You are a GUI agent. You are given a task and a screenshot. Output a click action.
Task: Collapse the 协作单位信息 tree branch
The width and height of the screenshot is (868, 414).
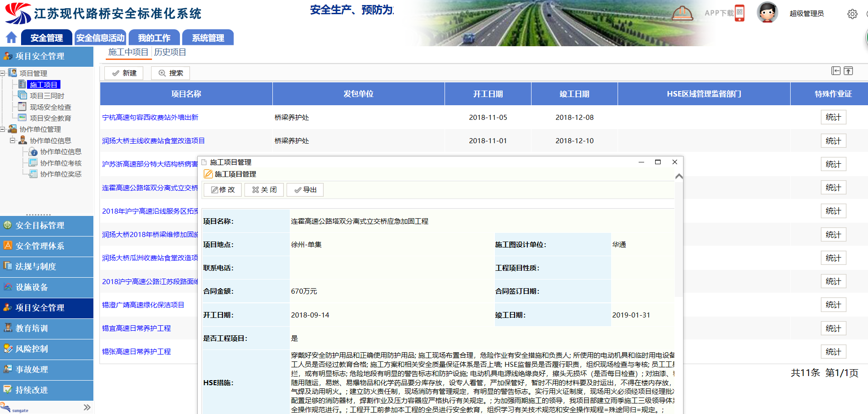(x=13, y=140)
